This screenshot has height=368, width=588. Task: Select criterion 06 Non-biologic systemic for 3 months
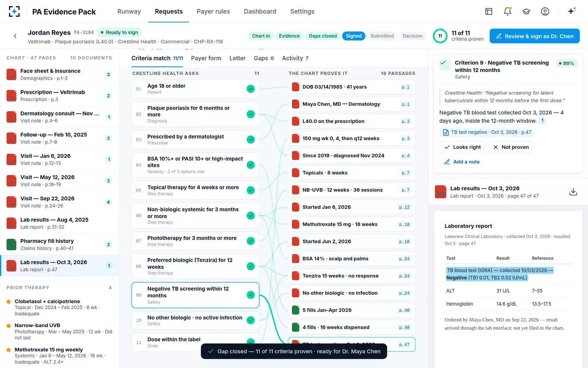coord(195,215)
